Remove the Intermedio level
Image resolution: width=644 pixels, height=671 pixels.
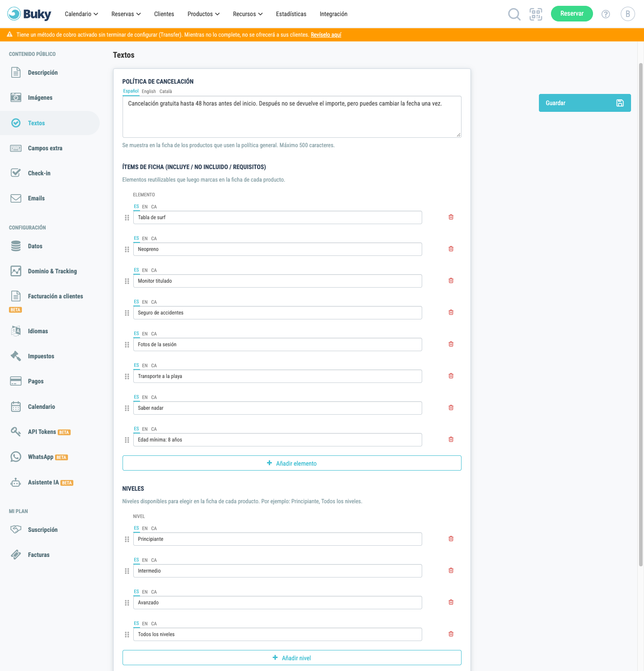click(x=451, y=570)
